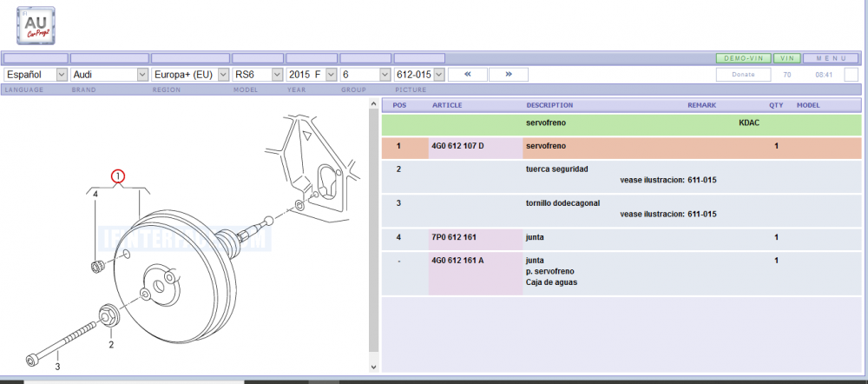This screenshot has height=384, width=868.
Task: Select the tornillo dodecagonal row
Action: [x=621, y=210]
